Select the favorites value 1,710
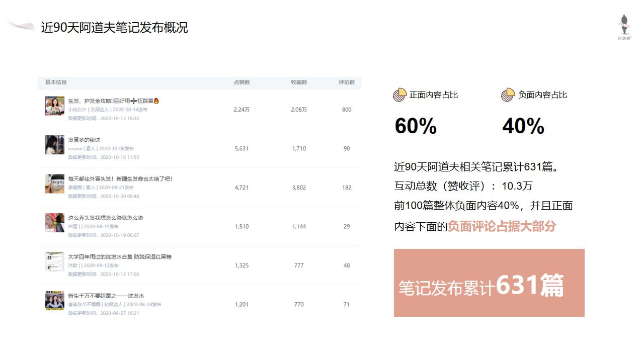The width and height of the screenshot is (644, 362). tap(299, 148)
